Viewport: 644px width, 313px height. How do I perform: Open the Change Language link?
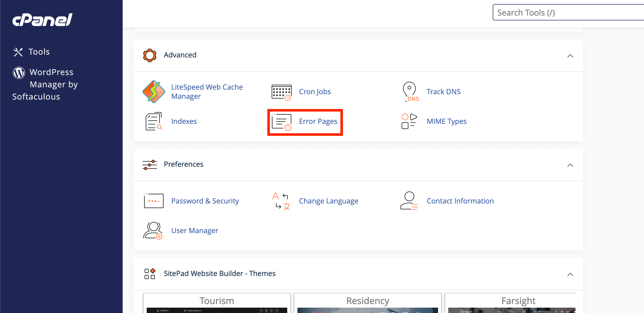tap(329, 201)
